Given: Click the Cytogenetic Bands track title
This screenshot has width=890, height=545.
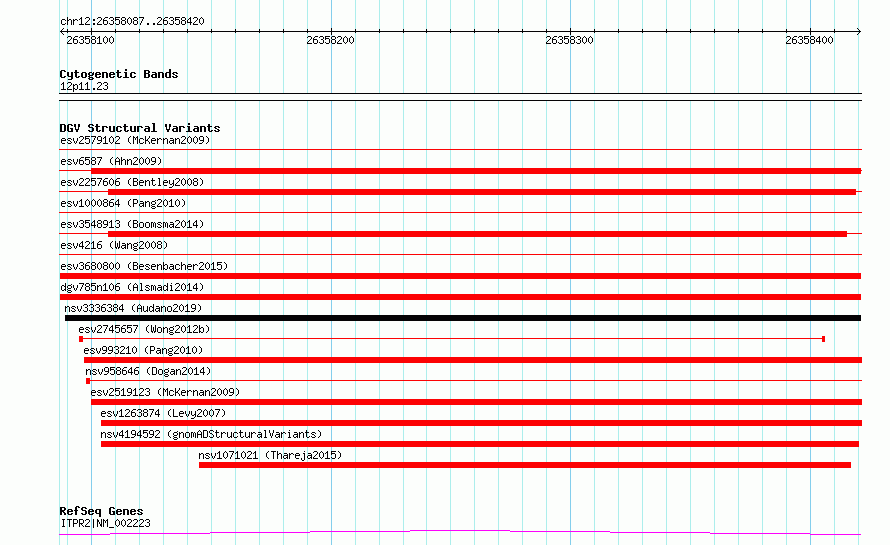Looking at the screenshot, I should [x=119, y=74].
